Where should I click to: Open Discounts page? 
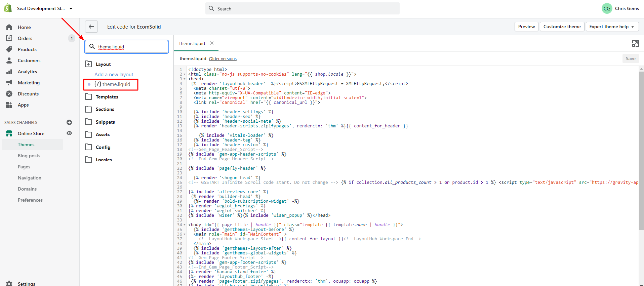[x=28, y=94]
